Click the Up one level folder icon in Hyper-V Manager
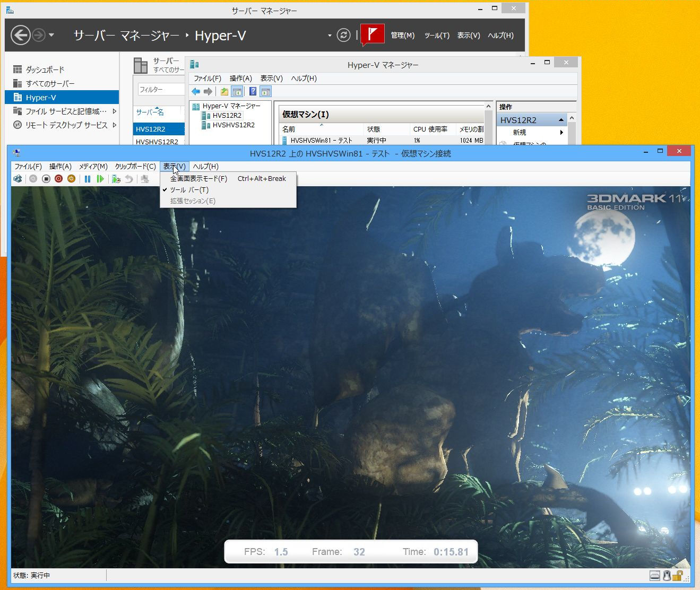700x590 pixels. (224, 91)
